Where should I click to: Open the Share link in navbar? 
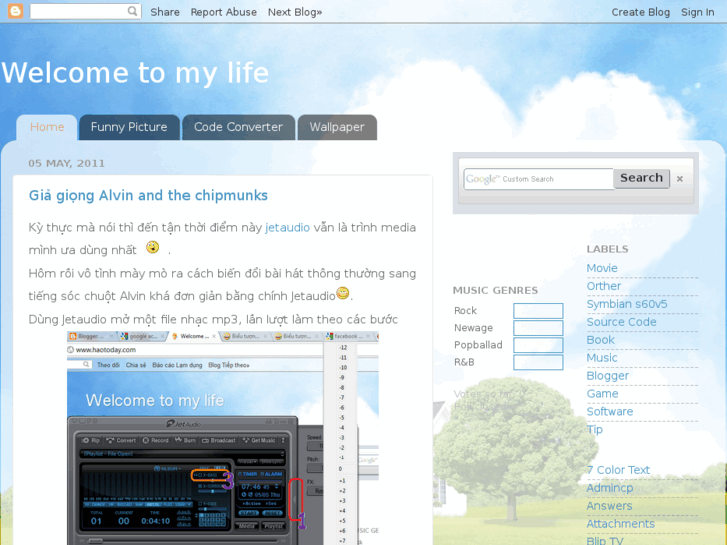[165, 12]
